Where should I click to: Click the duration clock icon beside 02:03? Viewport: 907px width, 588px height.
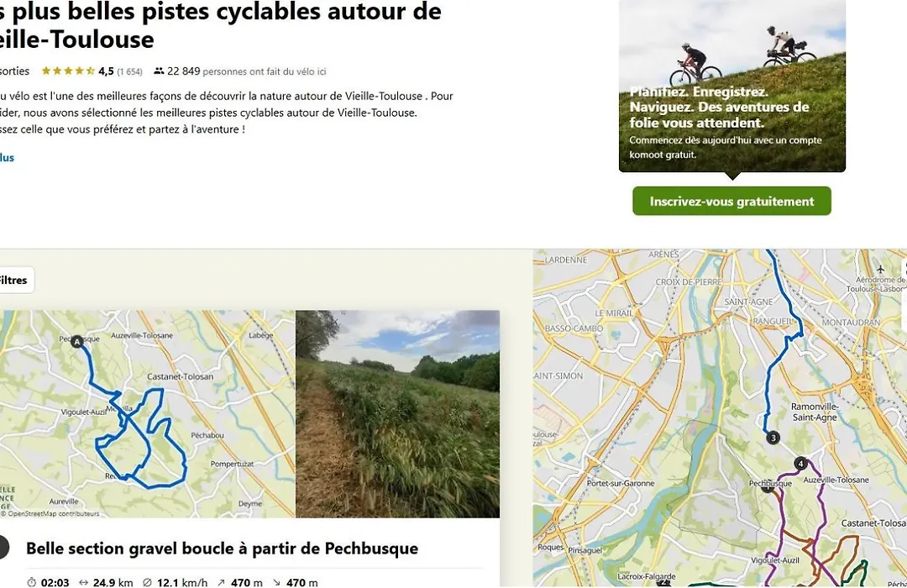click(x=32, y=582)
